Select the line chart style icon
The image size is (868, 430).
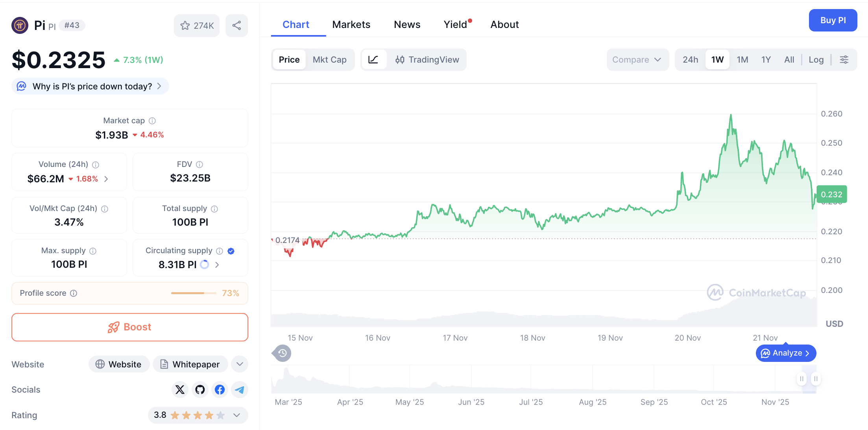pos(374,59)
